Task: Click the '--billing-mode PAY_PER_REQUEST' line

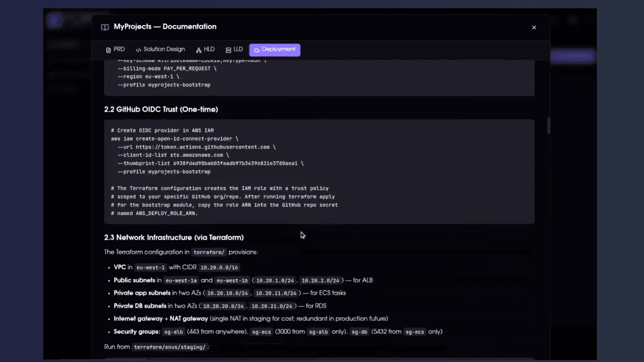Action: click(x=167, y=68)
